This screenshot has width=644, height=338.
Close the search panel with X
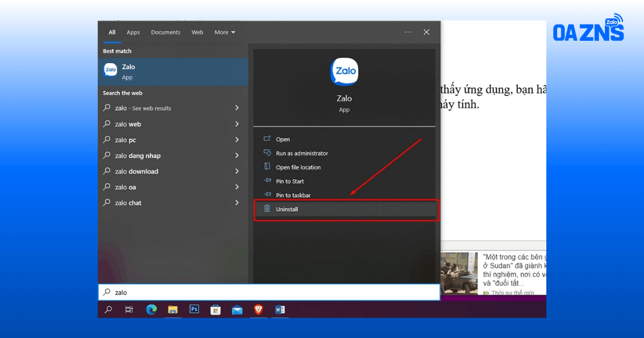(427, 32)
